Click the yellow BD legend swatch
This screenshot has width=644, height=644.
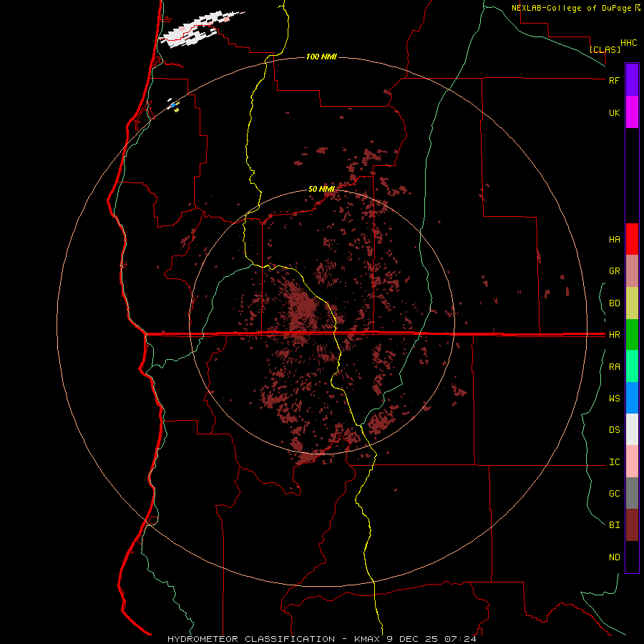[x=632, y=303]
